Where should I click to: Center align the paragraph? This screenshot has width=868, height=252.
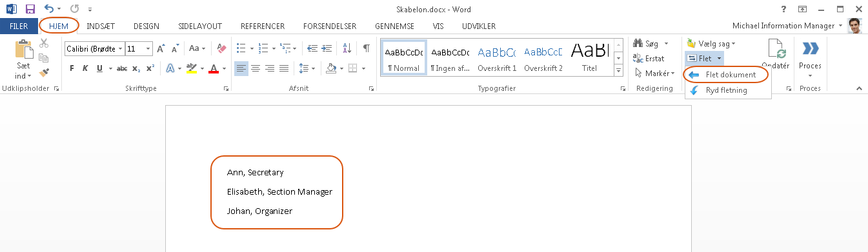click(x=256, y=68)
